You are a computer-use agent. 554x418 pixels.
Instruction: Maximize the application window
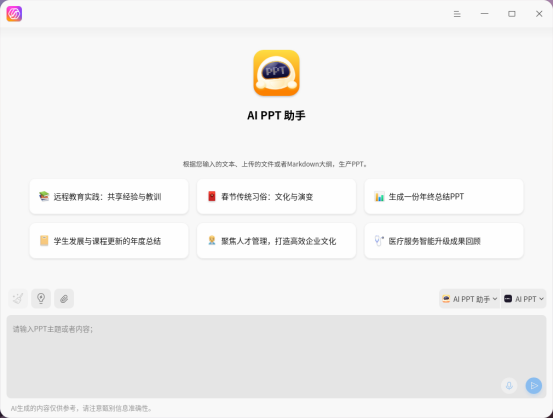click(512, 14)
